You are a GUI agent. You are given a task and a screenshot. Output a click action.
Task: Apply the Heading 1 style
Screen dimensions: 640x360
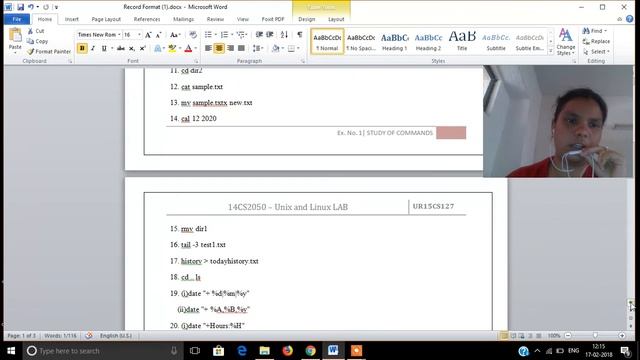tap(394, 41)
